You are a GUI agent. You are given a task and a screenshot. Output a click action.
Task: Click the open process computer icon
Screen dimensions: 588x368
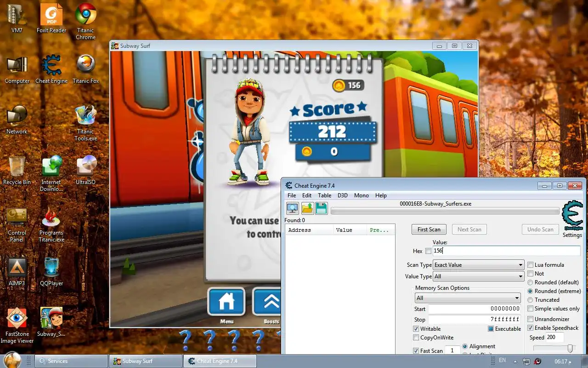pyautogui.click(x=293, y=208)
